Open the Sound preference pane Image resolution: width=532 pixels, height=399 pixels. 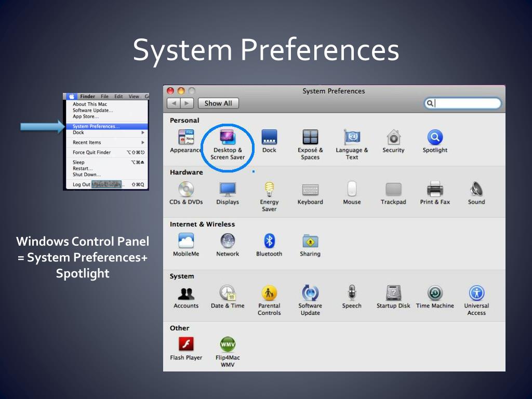[476, 193]
